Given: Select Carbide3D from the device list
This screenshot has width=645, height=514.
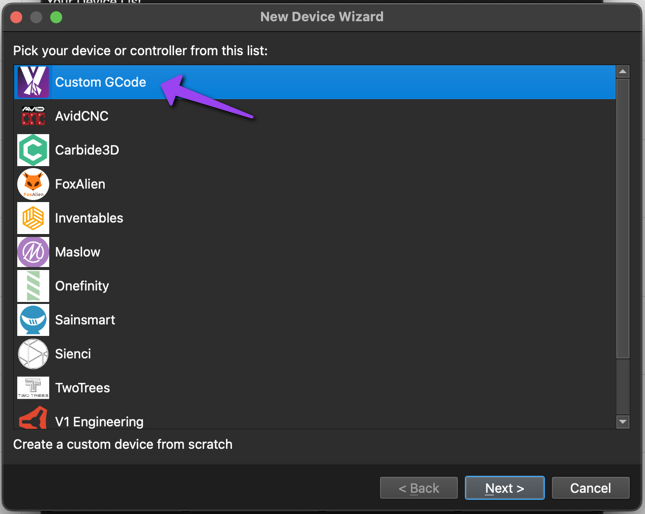Looking at the screenshot, I should pyautogui.click(x=87, y=150).
